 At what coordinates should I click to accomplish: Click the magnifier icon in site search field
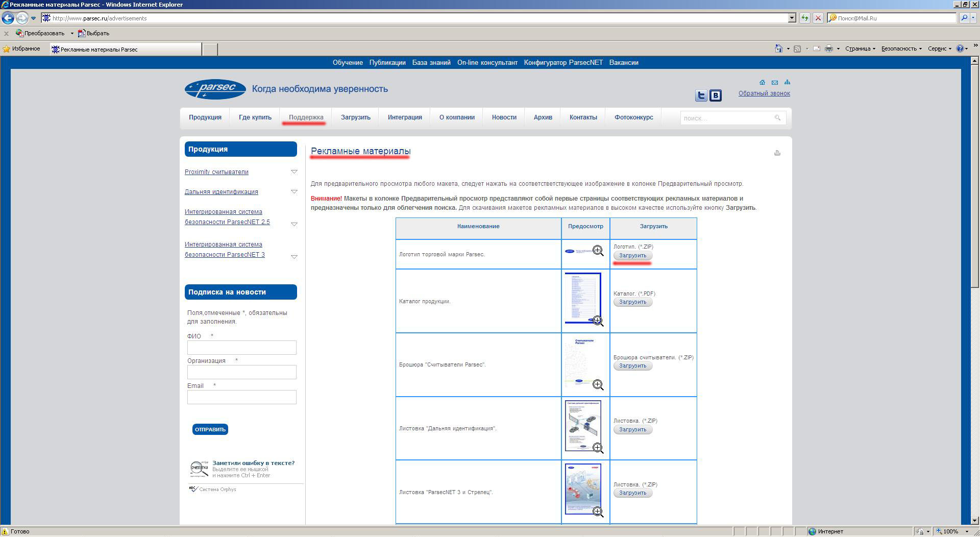pyautogui.click(x=777, y=118)
